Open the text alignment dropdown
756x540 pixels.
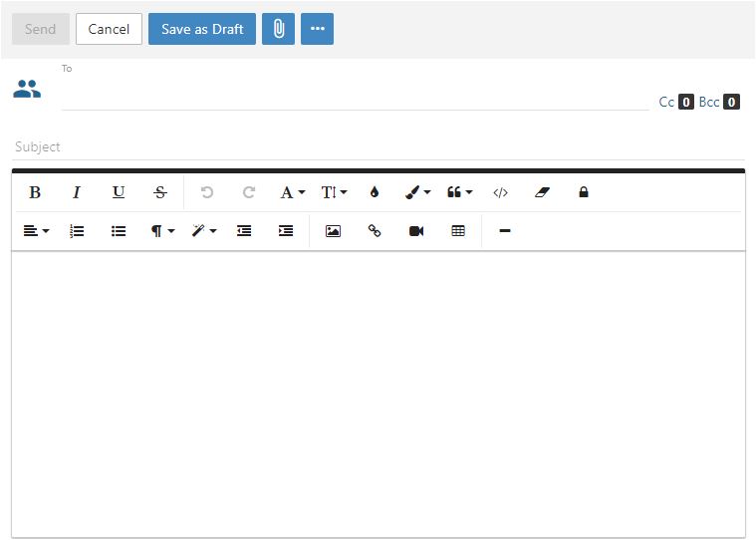pos(36,231)
